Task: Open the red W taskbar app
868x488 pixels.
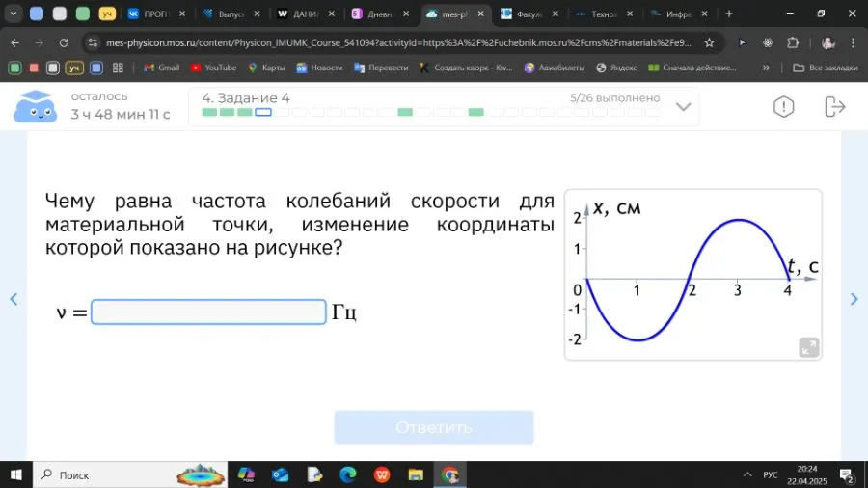Action: click(x=382, y=474)
